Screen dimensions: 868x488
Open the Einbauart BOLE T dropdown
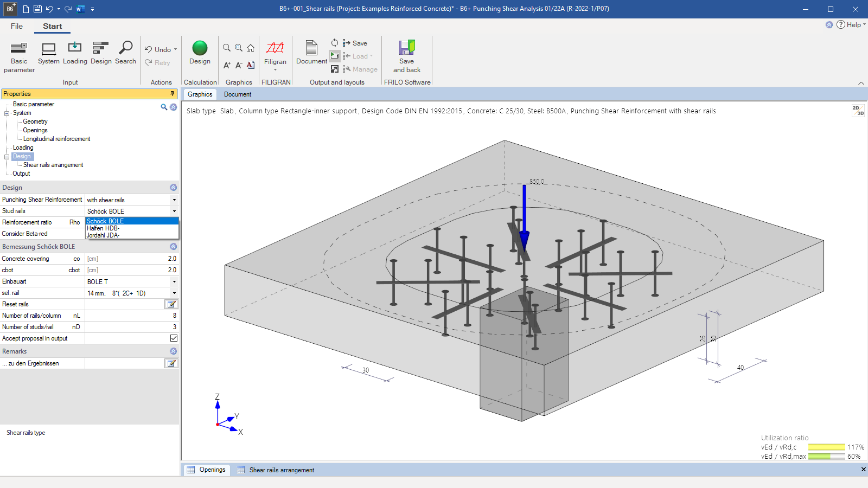(x=174, y=282)
